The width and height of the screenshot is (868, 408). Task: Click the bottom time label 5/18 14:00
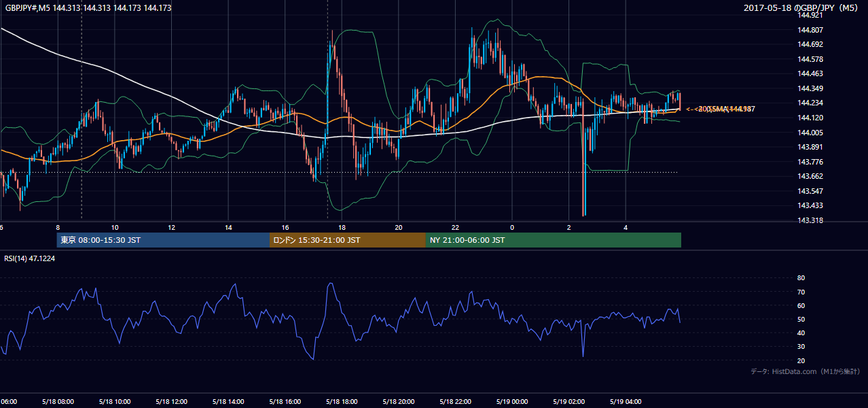click(228, 401)
